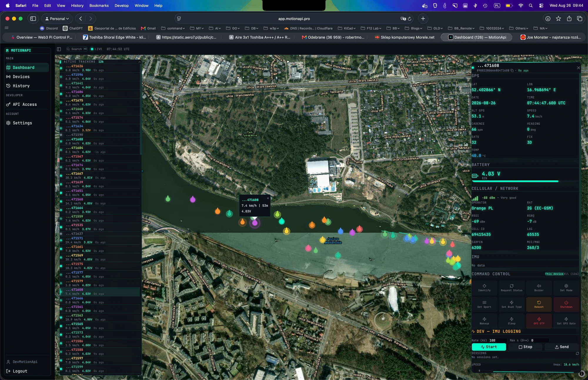Open the Safari History menu
Viewport: 588px width, 380px height.
[x=77, y=5]
